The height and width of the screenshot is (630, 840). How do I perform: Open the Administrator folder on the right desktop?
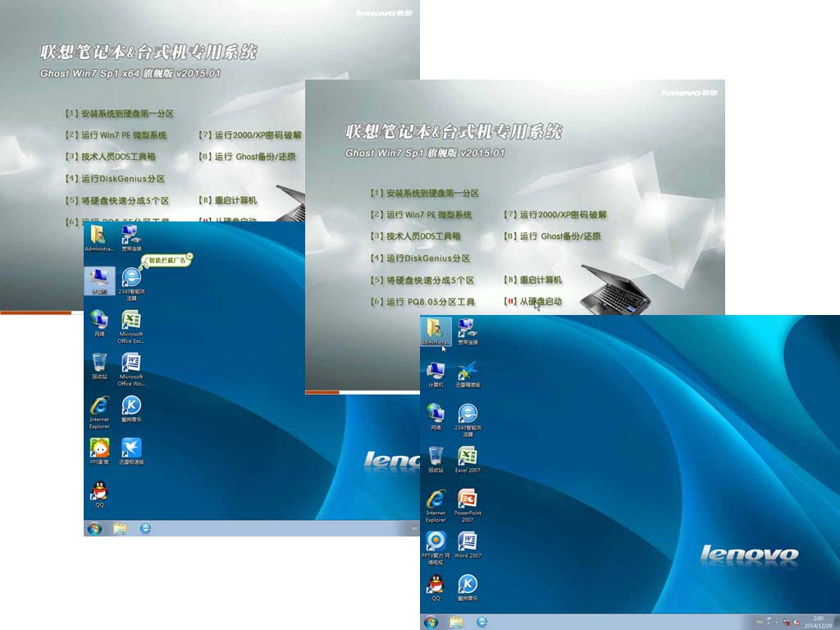pos(436,331)
